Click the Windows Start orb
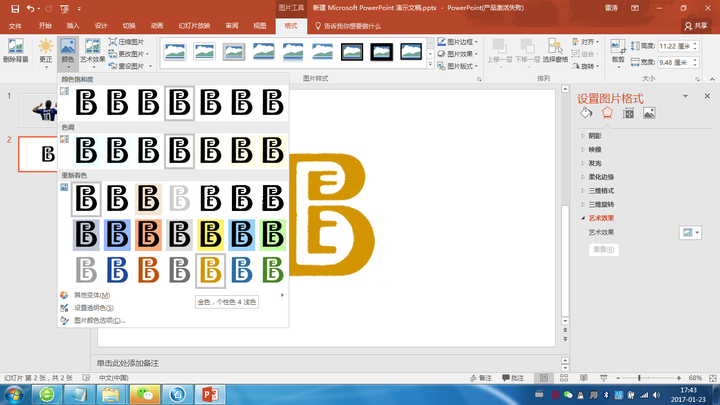The width and height of the screenshot is (720, 405). (14, 394)
